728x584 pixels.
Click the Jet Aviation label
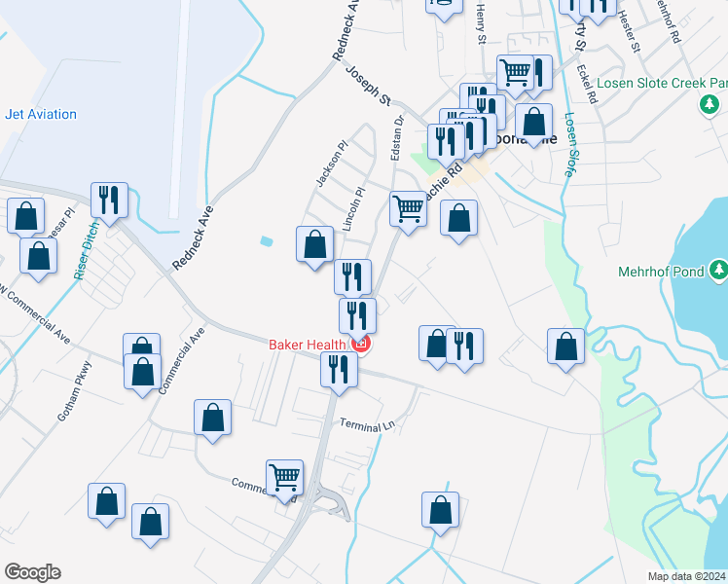click(x=41, y=114)
